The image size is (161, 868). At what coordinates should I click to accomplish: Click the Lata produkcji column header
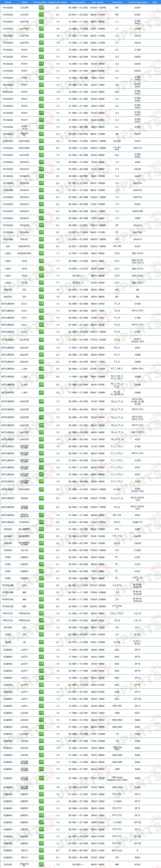[x=78, y=2]
